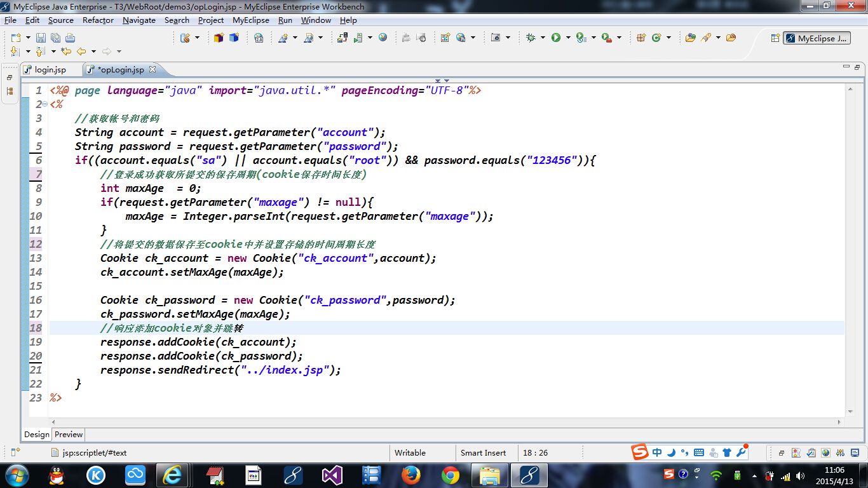Click the Previous Annotation up arrow icon

pyautogui.click(x=40, y=51)
